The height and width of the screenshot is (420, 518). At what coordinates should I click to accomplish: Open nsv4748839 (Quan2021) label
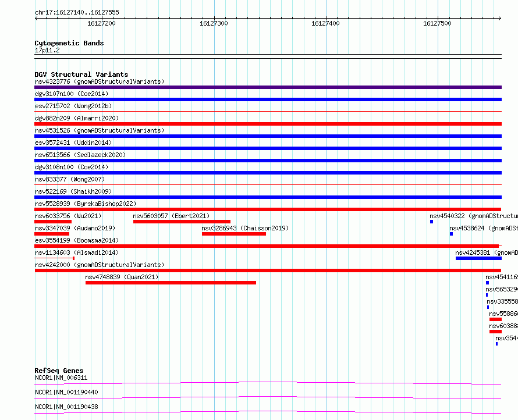(x=122, y=277)
